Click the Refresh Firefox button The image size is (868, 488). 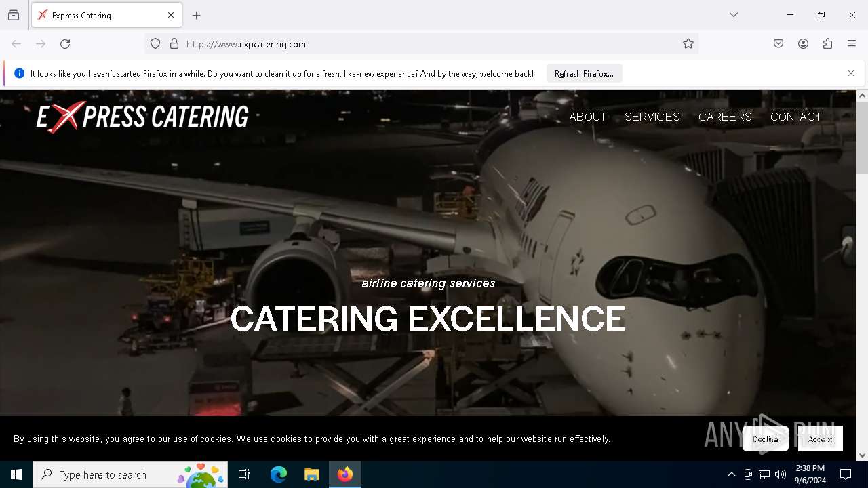pyautogui.click(x=584, y=73)
